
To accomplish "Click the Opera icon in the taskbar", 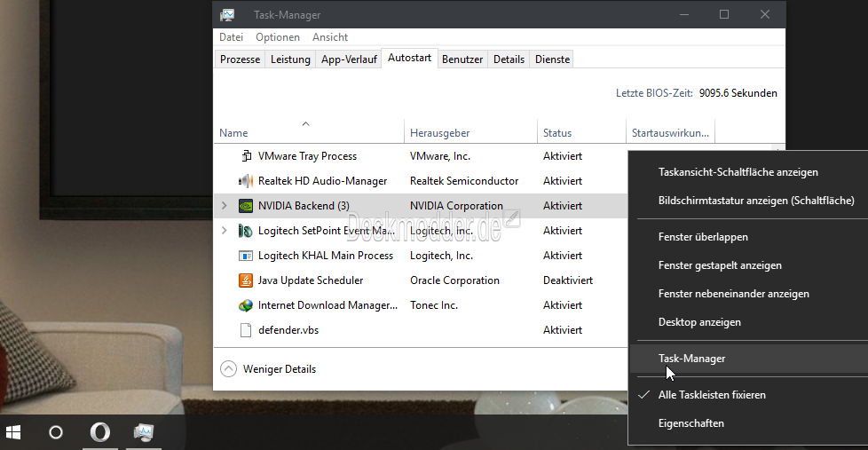I will 99,432.
